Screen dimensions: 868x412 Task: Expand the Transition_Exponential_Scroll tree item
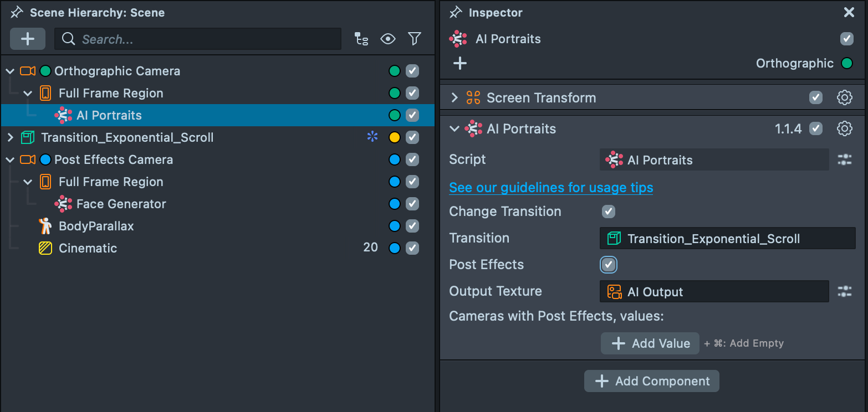[10, 137]
